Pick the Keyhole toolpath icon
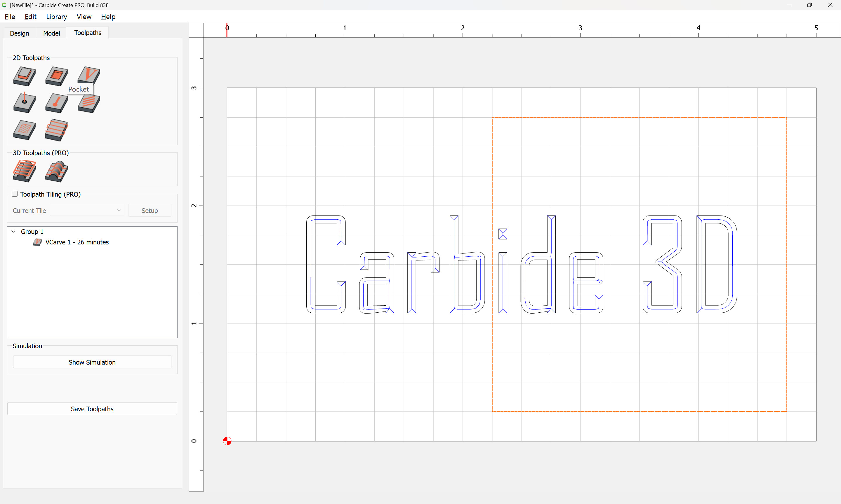Screen dimensions: 841x504 point(56,103)
